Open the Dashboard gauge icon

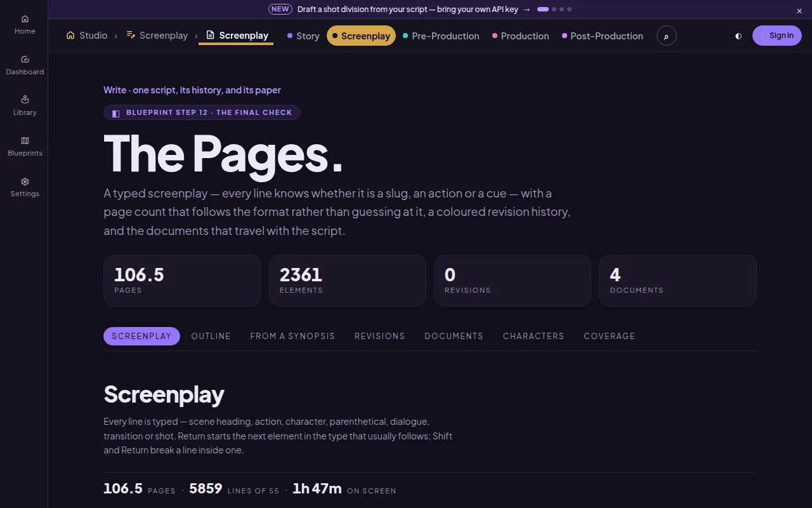[25, 65]
